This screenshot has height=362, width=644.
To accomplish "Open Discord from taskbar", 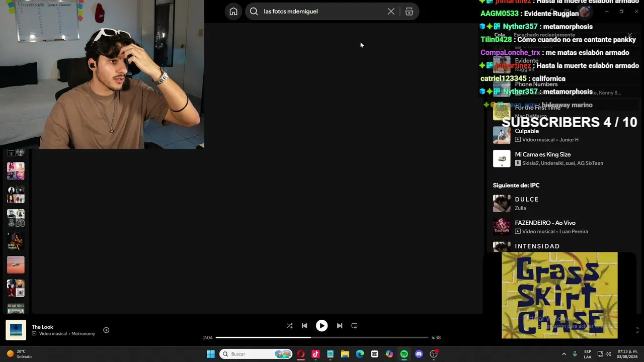I will click(419, 354).
